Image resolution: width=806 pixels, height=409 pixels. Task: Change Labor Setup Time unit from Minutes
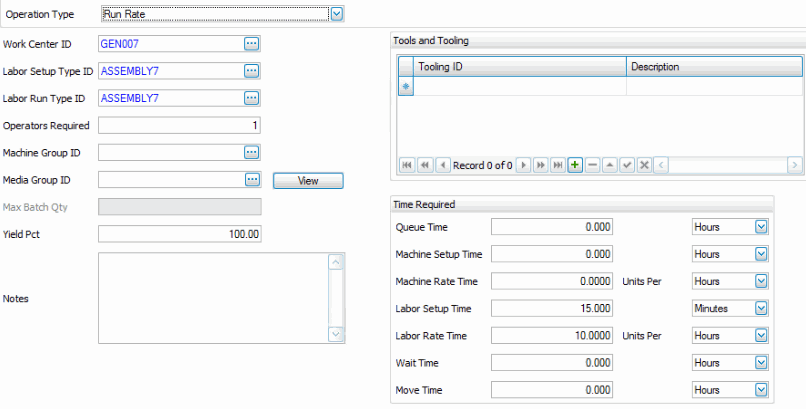tap(761, 309)
